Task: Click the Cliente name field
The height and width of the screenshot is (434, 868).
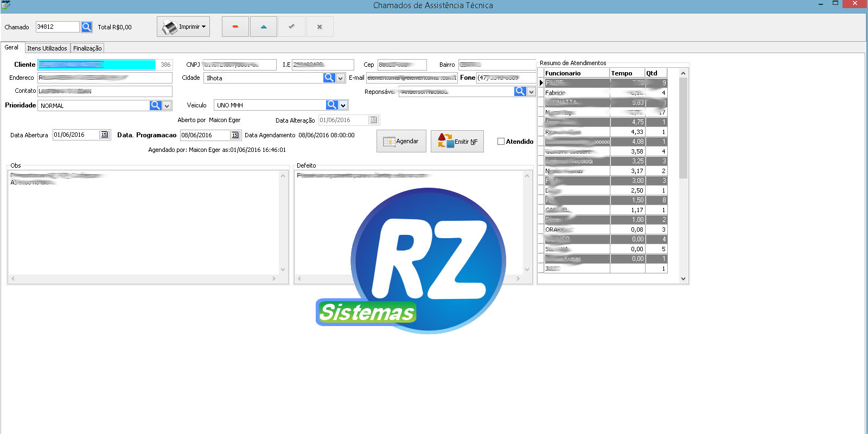Action: coord(97,65)
